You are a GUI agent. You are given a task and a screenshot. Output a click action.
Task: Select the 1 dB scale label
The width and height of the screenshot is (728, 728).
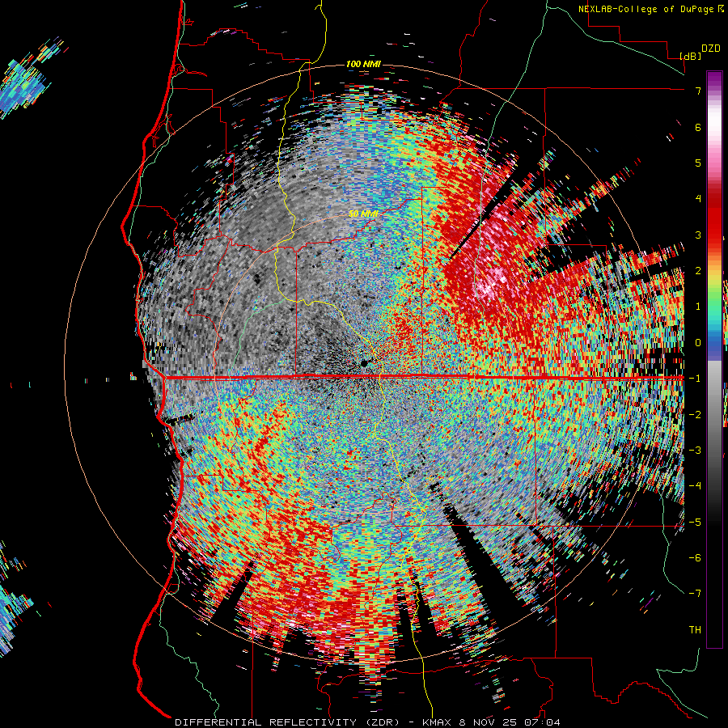(698, 306)
